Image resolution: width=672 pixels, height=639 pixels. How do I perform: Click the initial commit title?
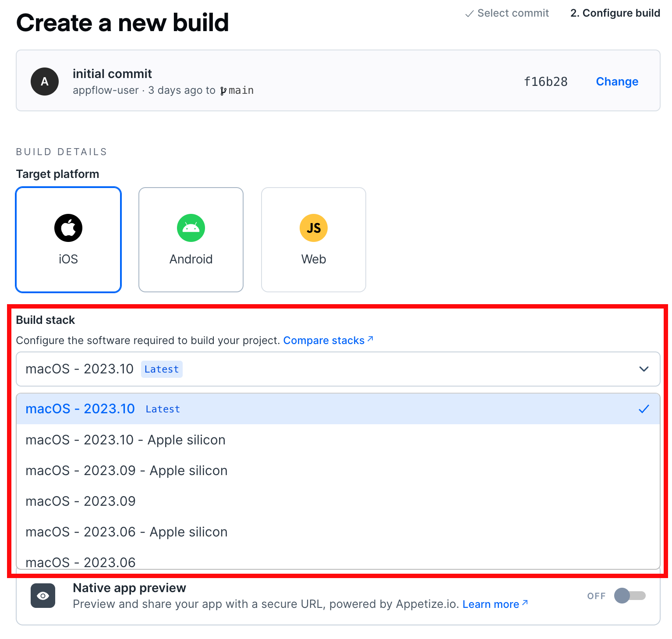112,74
